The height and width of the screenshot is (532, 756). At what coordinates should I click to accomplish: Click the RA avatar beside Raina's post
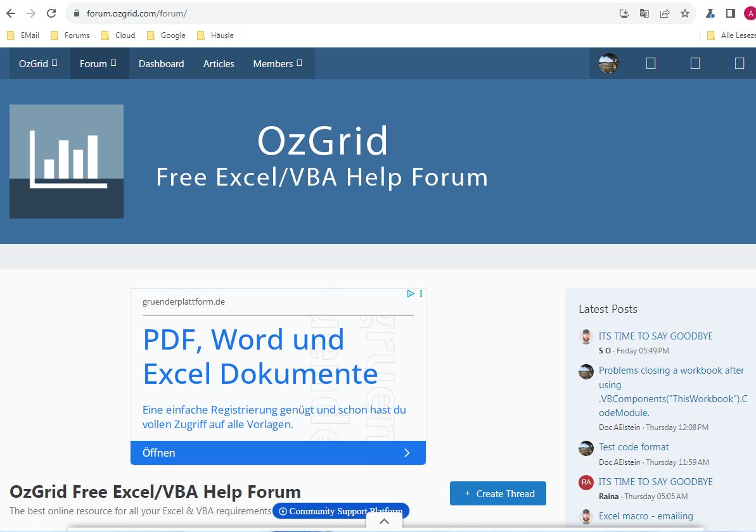click(586, 483)
